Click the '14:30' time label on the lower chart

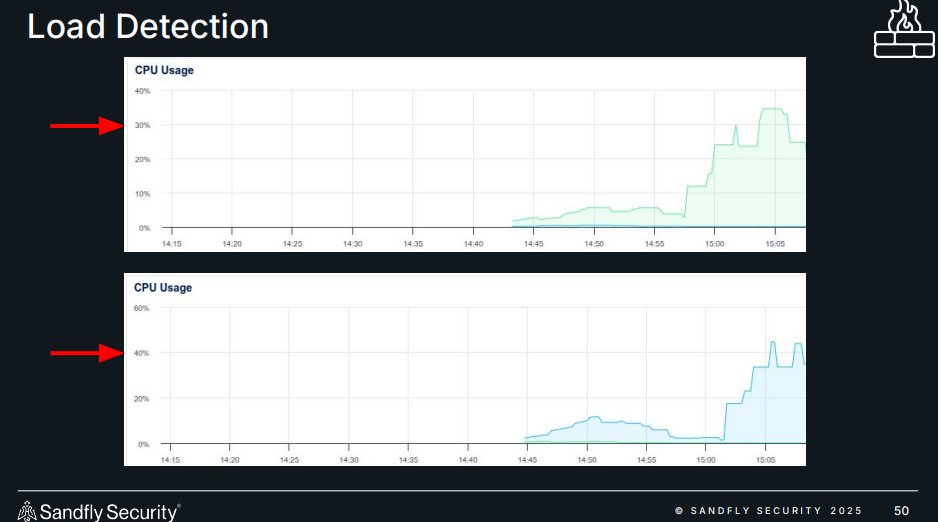tap(349, 460)
